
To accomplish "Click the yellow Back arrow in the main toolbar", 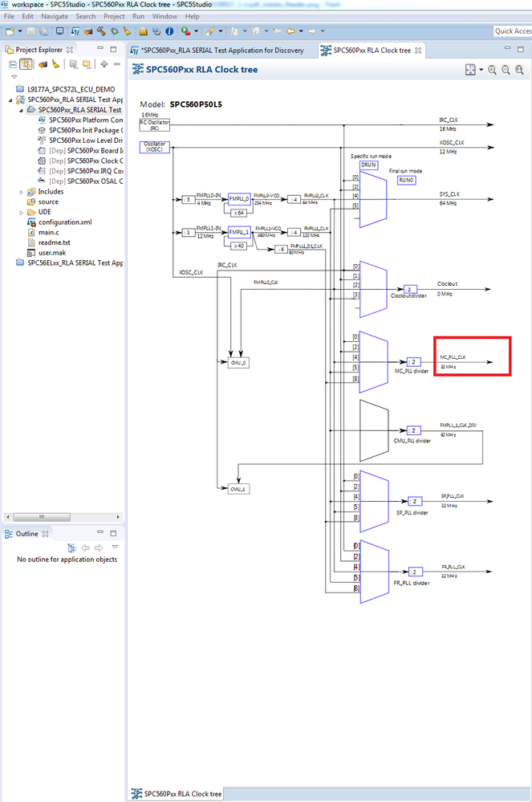I will (x=290, y=31).
